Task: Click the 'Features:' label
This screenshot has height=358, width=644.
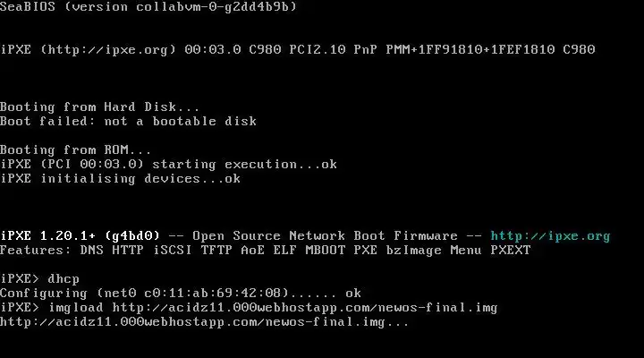Action: pyautogui.click(x=35, y=250)
